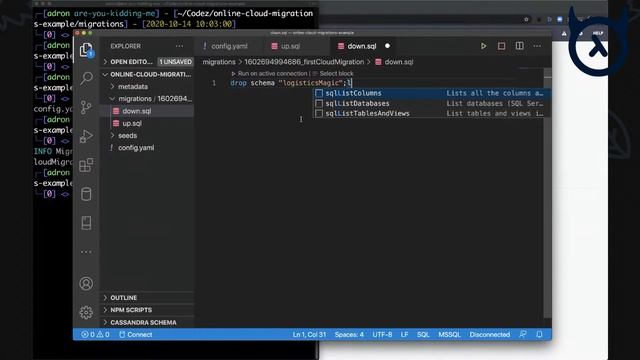Show additional views ellipsis in activity bar
The height and width of the screenshot is (360, 640).
(x=86, y=252)
